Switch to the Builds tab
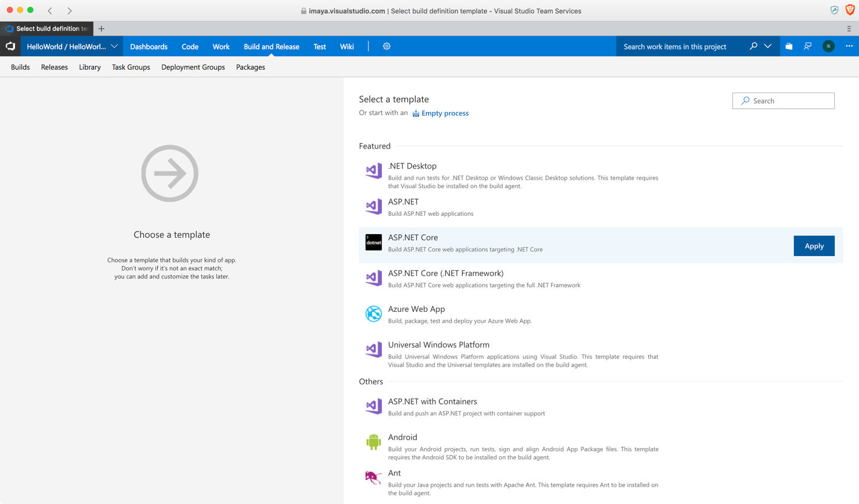Screen dimensions: 859x504 (x=20, y=67)
